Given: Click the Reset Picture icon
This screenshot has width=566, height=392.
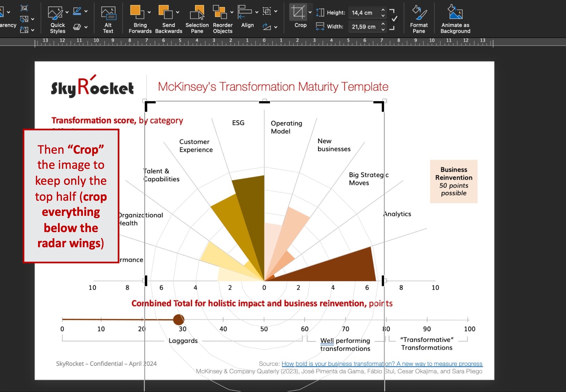Looking at the screenshot, I should (24, 30).
